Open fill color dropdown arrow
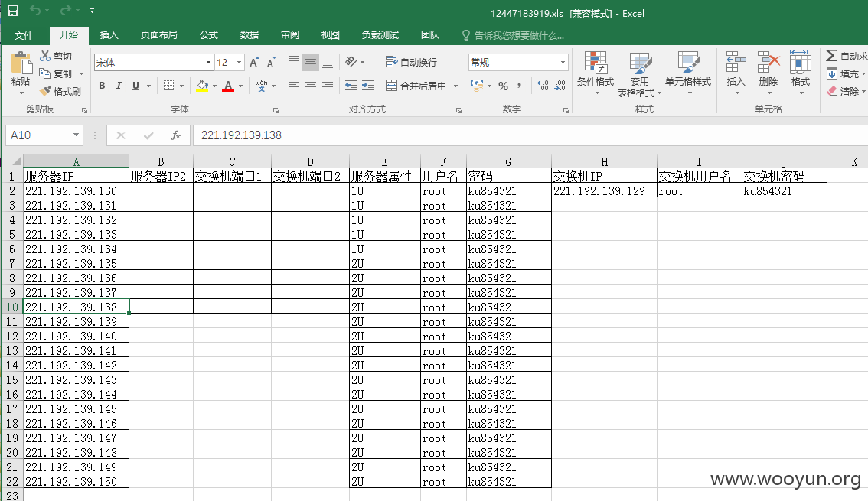Viewport: 868px width, 501px height. tap(214, 86)
